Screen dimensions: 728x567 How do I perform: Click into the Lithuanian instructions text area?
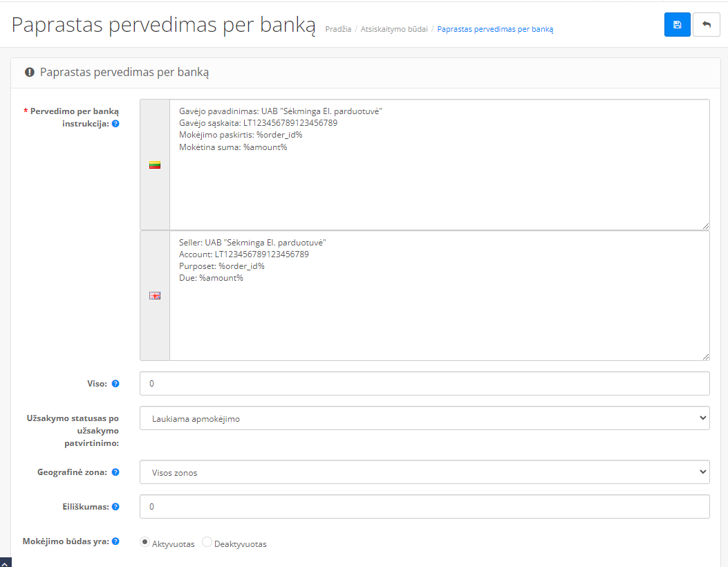(439, 180)
